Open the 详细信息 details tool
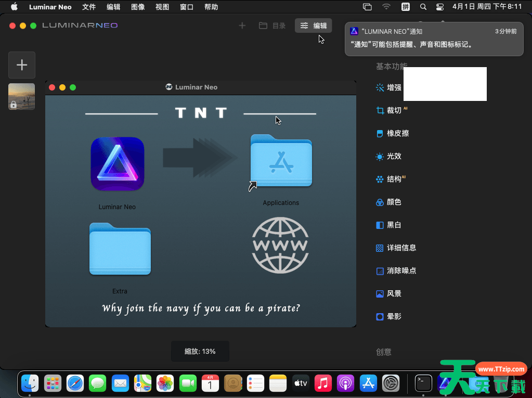This screenshot has height=398, width=532. (396, 248)
